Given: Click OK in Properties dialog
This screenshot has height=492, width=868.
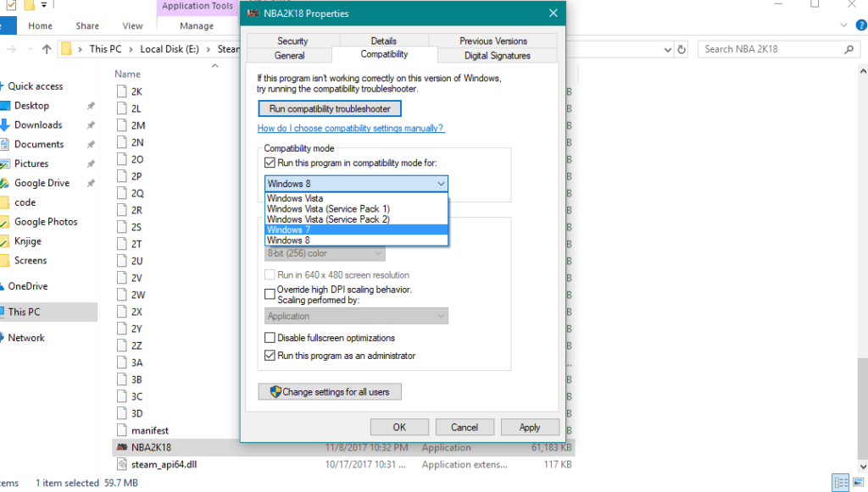Looking at the screenshot, I should [x=399, y=428].
